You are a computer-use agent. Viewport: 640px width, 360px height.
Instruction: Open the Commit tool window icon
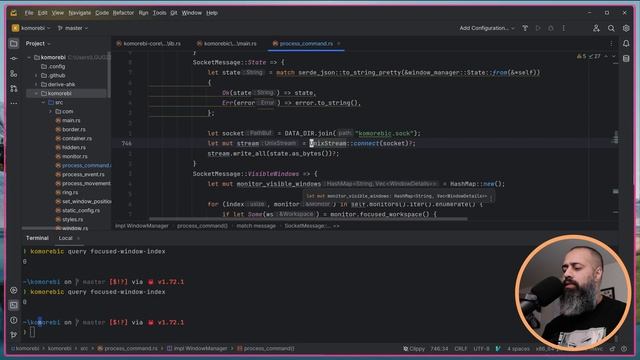[14, 58]
